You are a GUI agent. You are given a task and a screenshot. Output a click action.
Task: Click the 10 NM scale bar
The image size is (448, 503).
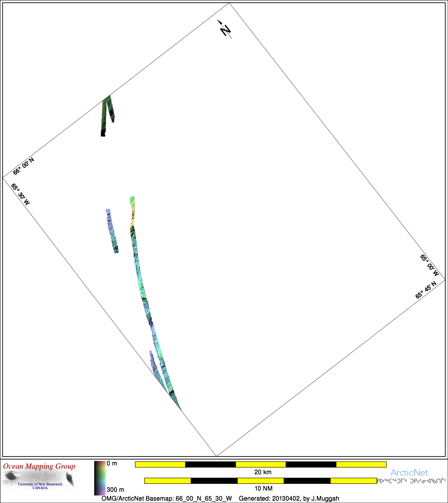260,481
